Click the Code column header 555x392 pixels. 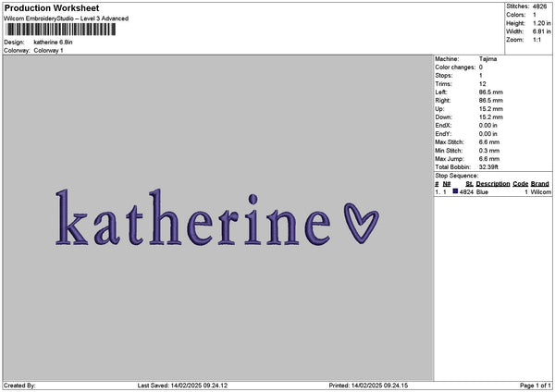pos(520,184)
